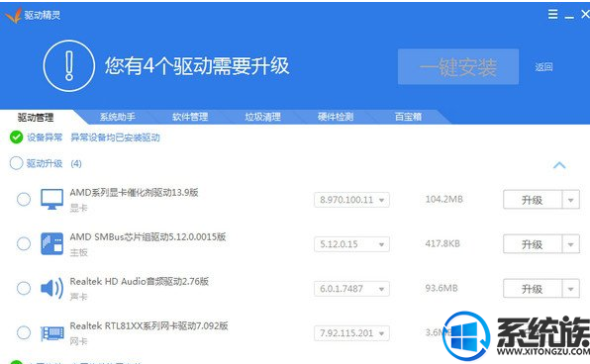590x364 pixels.
Task: Click the motherboard icon for AMD SMBus
Action: click(x=51, y=243)
